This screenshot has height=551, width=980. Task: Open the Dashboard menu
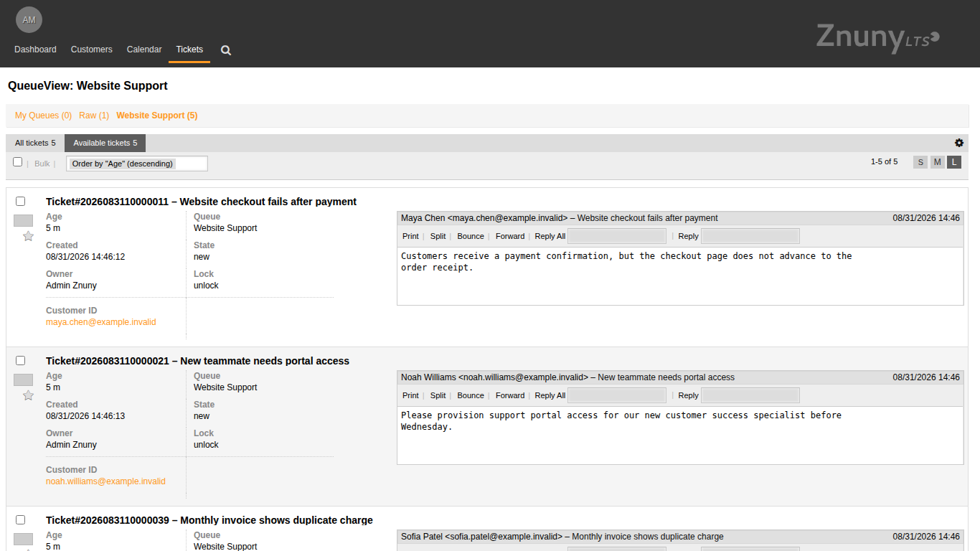(35, 50)
